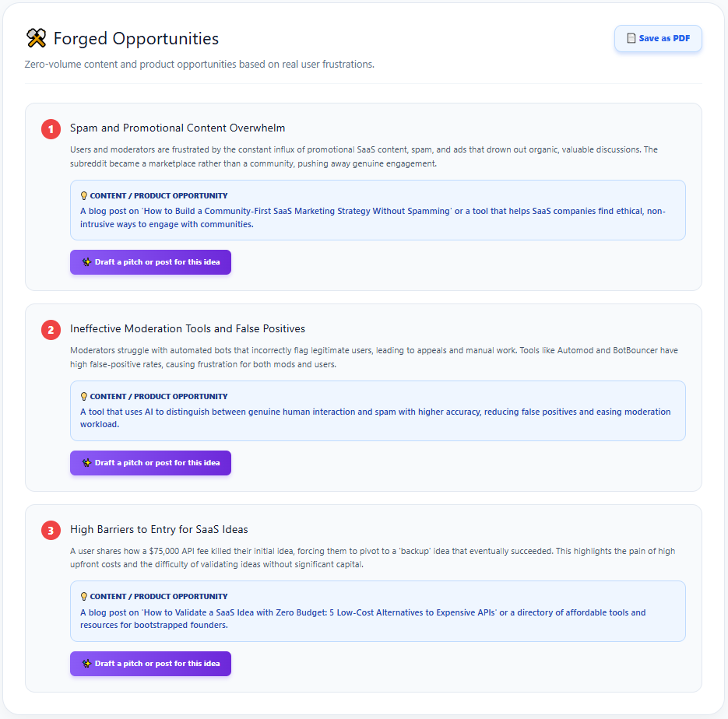Click sparkle icon on Moderation idea draft button
This screenshot has height=719, width=728.
pyautogui.click(x=86, y=463)
